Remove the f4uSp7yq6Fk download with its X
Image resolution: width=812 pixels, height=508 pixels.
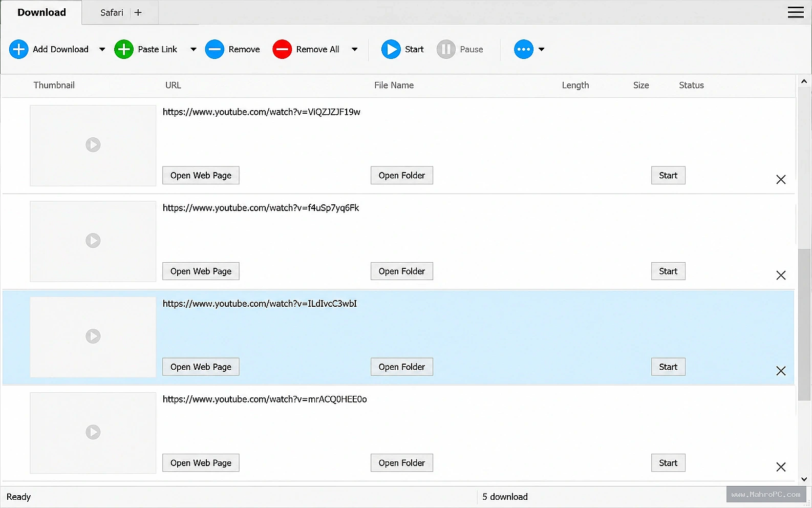781,275
